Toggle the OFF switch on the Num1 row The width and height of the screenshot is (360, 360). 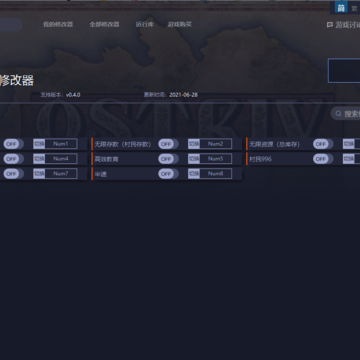pos(13,144)
